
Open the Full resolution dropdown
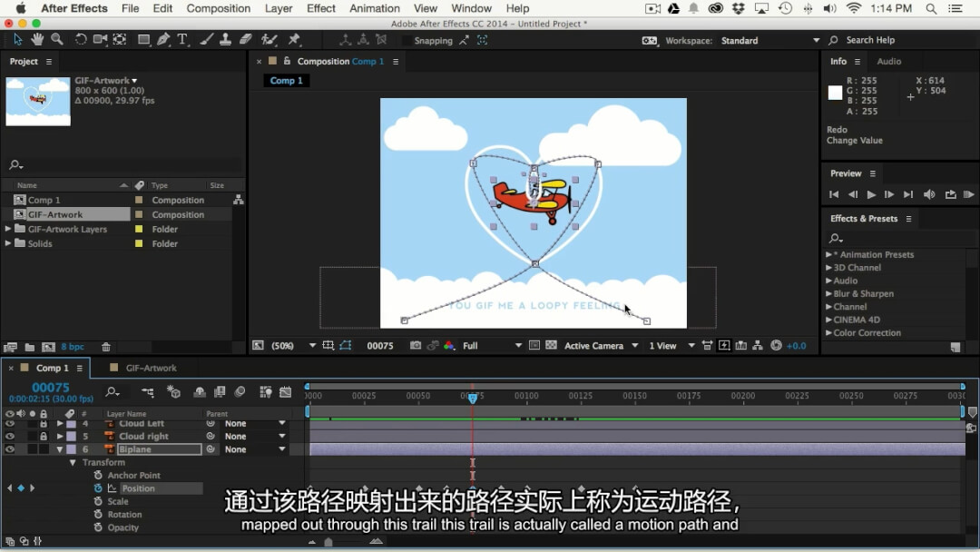point(492,346)
